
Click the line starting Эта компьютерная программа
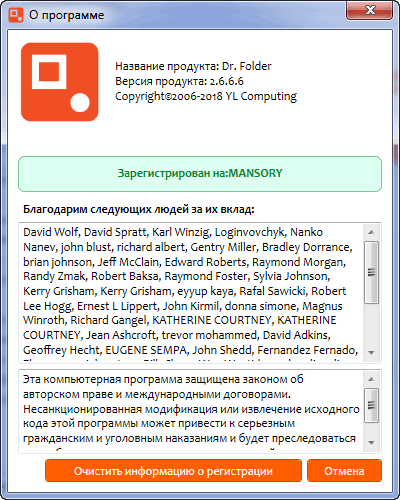pos(163,379)
